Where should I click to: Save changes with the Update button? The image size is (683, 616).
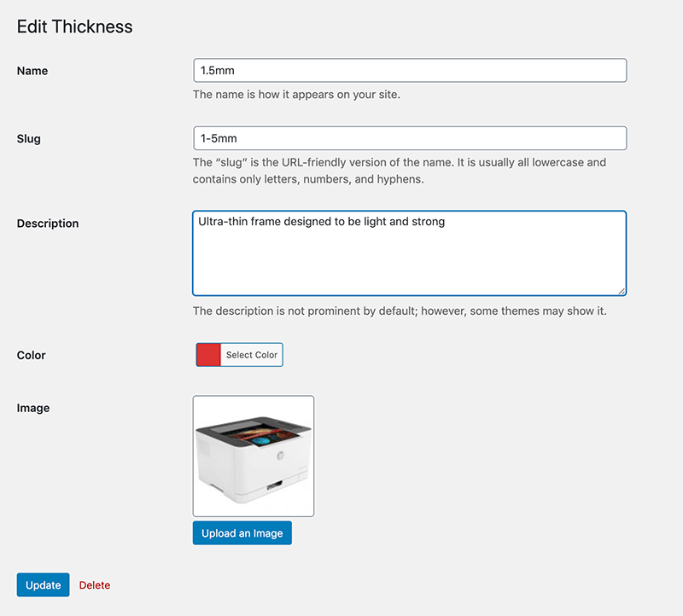point(43,585)
